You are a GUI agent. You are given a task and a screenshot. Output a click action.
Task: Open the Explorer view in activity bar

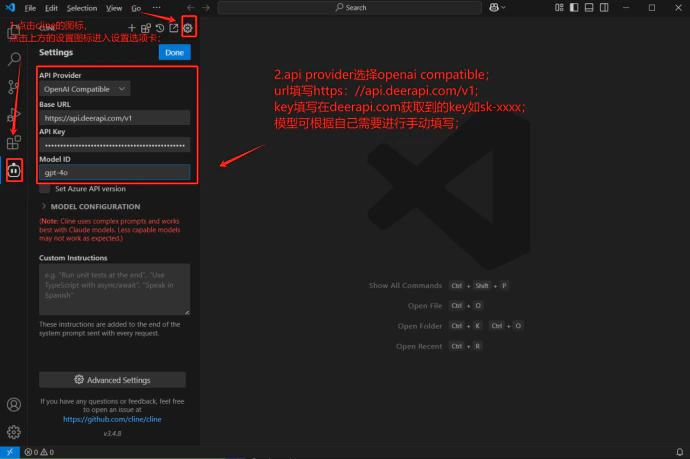tap(14, 32)
